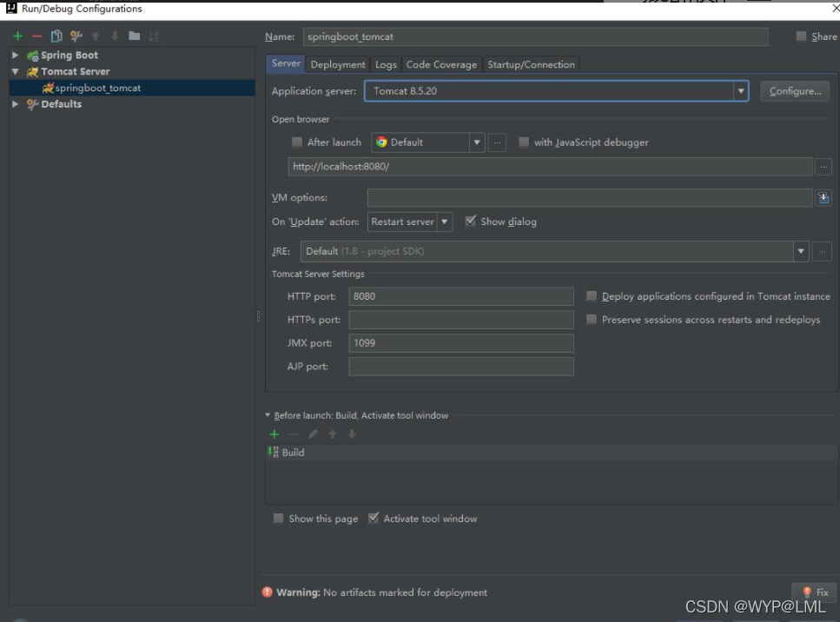This screenshot has height=622, width=840.
Task: Click the Spring Boot leaf icon
Action: click(33, 56)
